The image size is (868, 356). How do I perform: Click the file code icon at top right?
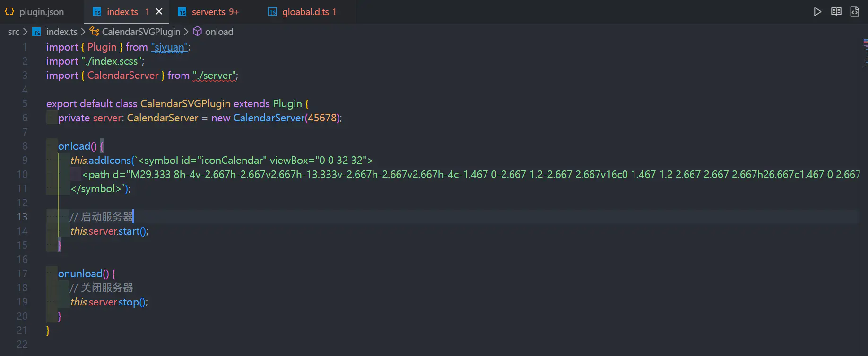tap(855, 11)
